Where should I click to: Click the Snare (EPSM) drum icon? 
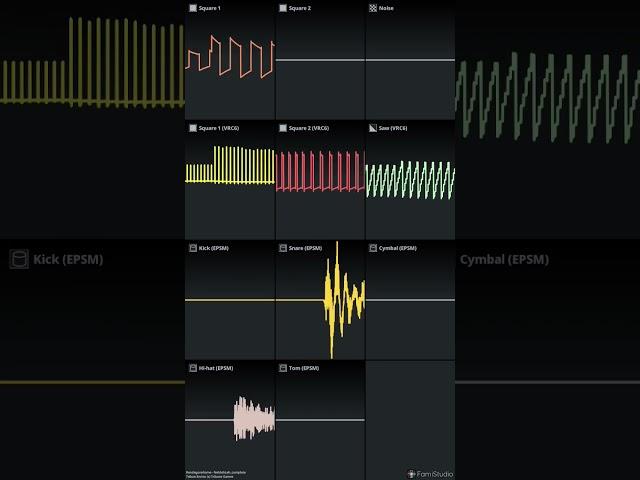point(283,248)
